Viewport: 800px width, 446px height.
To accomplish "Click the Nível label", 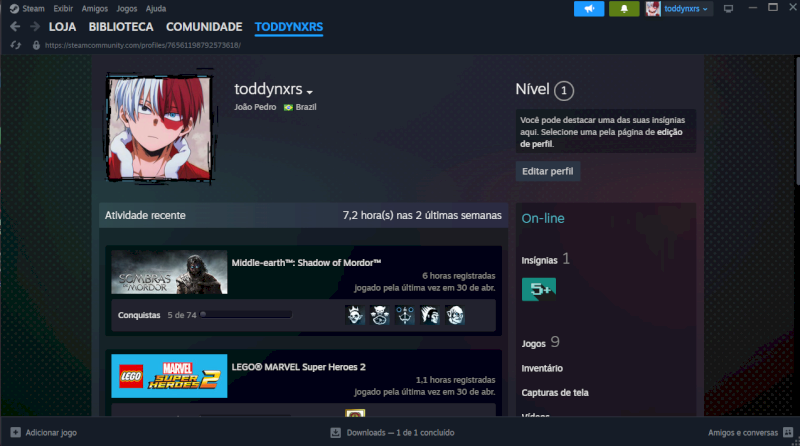I will [x=532, y=89].
